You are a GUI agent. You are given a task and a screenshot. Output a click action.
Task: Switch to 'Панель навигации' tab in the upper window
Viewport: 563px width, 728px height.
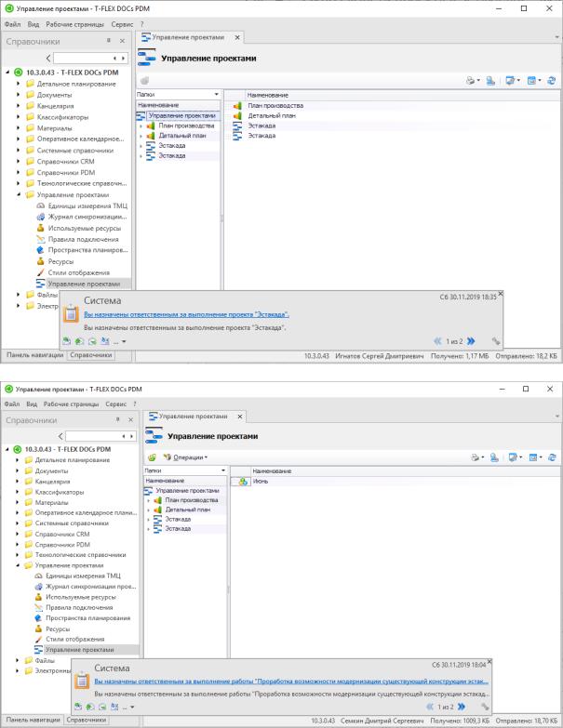pyautogui.click(x=34, y=355)
